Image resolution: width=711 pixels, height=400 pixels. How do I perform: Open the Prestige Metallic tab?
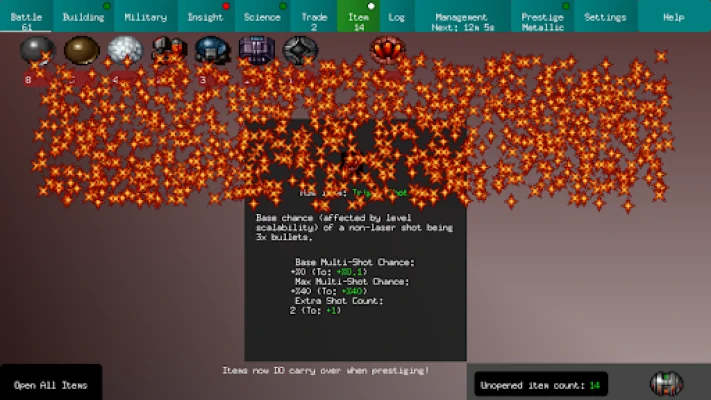click(x=543, y=16)
